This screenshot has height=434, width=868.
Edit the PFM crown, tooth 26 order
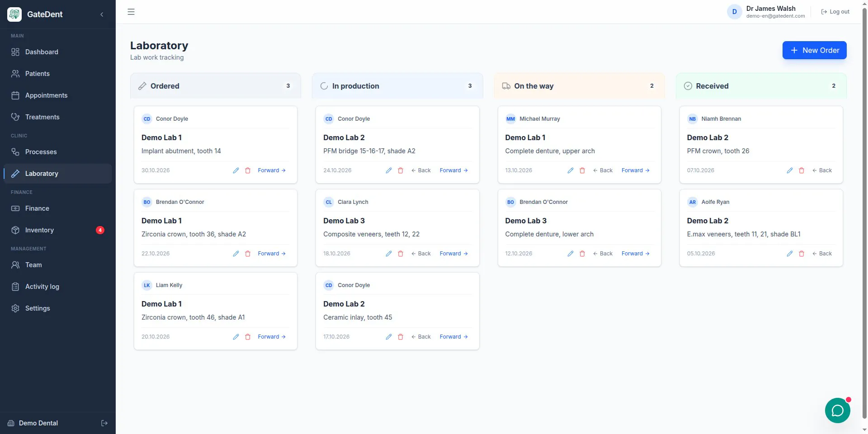pyautogui.click(x=790, y=170)
